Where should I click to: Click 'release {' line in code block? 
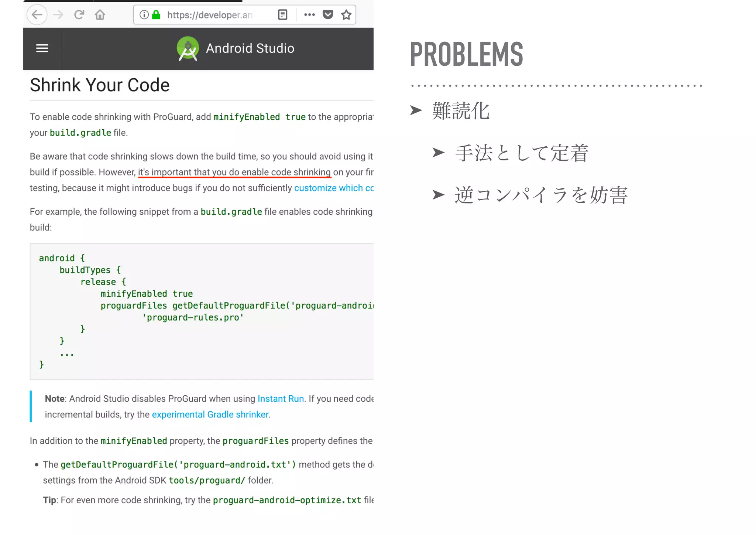click(103, 282)
